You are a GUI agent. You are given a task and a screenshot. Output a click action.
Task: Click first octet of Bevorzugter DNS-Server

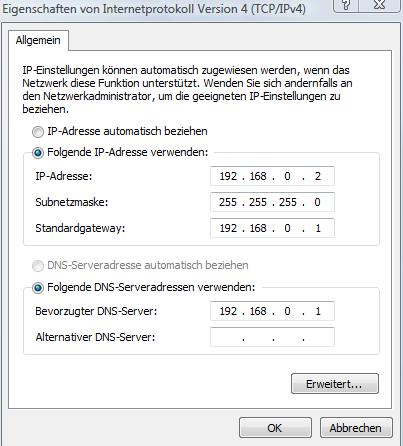pos(228,311)
